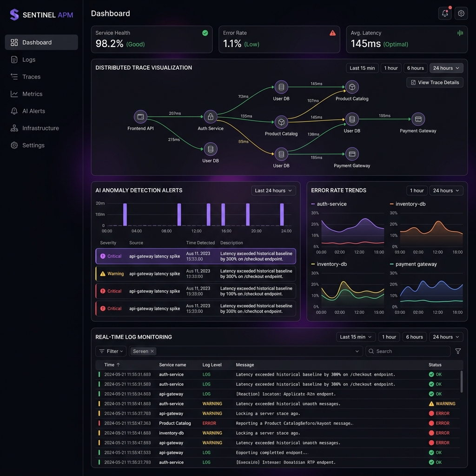Select the Auth Service lock node
This screenshot has height=476, width=476.
click(211, 117)
